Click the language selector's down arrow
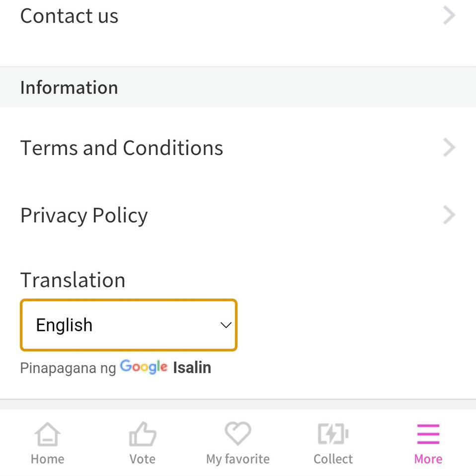Image resolution: width=476 pixels, height=476 pixels. click(x=226, y=325)
